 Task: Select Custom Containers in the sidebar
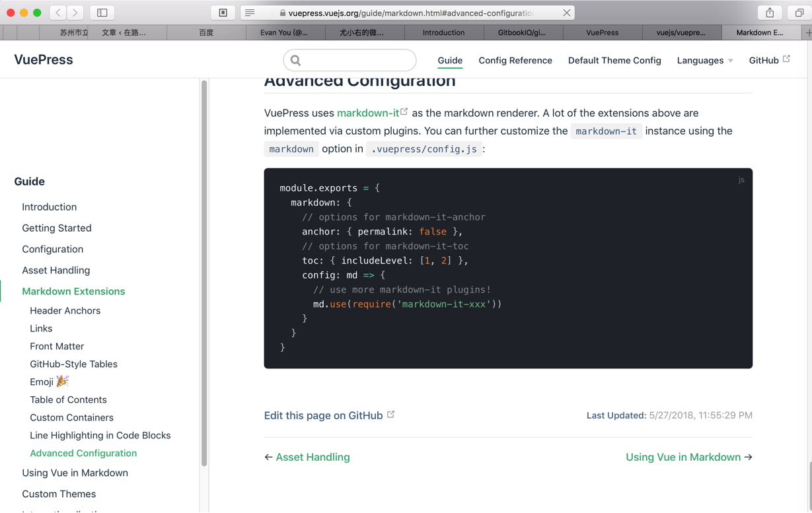point(71,417)
